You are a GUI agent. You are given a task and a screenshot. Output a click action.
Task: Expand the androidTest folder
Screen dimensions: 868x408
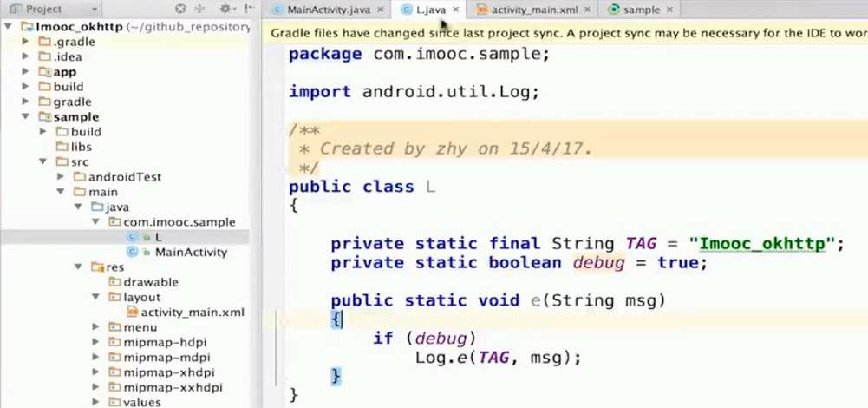click(x=61, y=177)
